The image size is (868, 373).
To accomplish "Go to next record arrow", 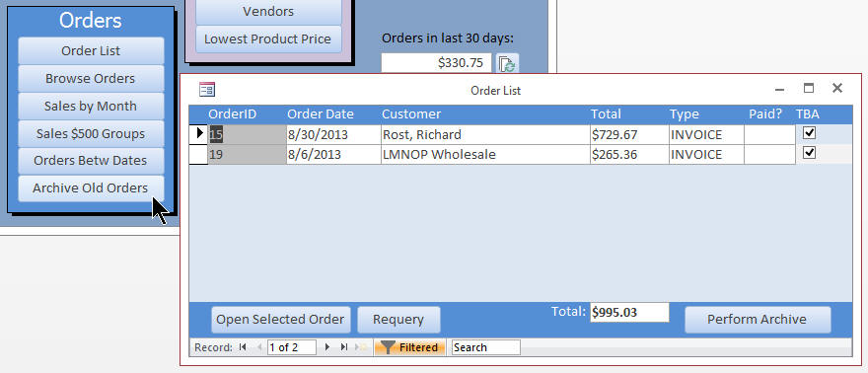I will pyautogui.click(x=327, y=347).
